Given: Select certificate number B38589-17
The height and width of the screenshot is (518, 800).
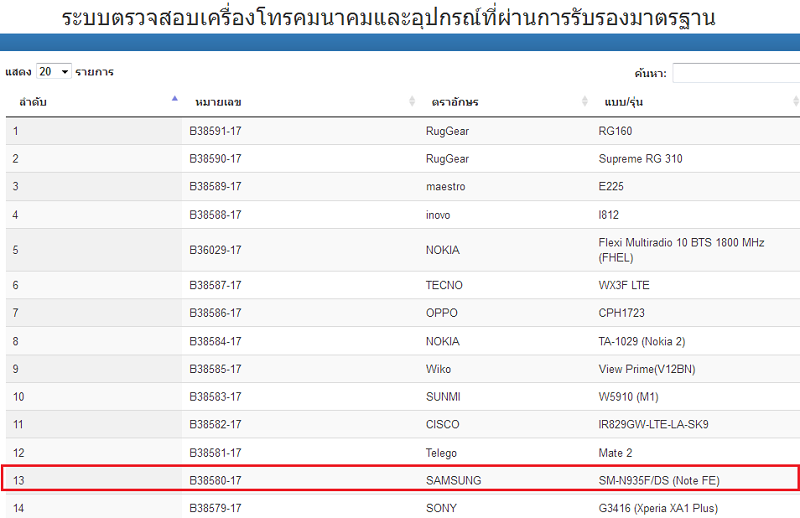Looking at the screenshot, I should (x=215, y=186).
